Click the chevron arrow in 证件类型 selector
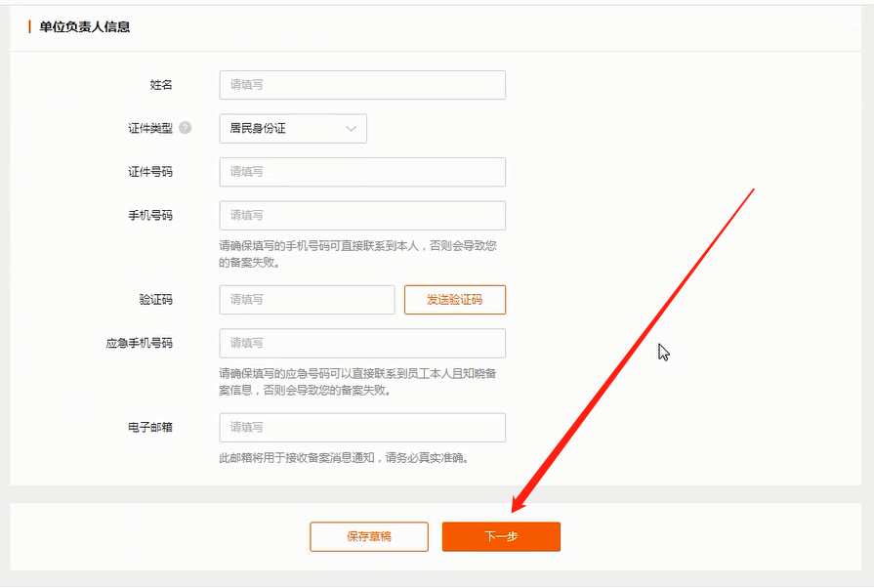 coord(352,128)
